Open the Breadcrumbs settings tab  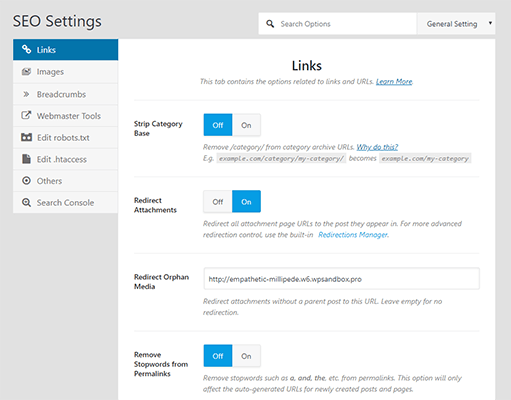(x=66, y=94)
